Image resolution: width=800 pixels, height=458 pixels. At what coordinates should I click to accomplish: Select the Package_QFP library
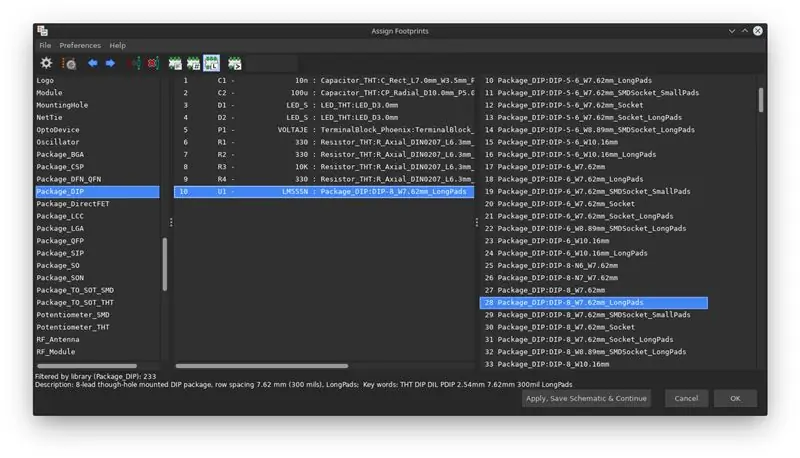(x=97, y=241)
